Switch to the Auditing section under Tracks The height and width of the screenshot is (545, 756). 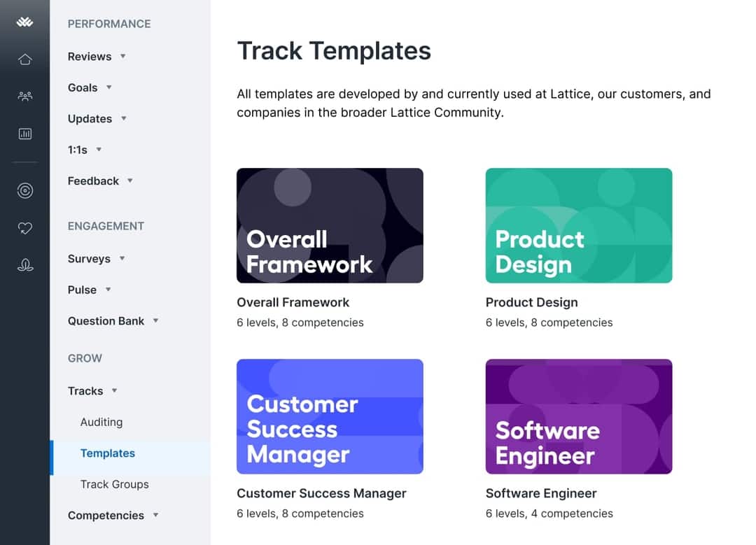point(101,422)
